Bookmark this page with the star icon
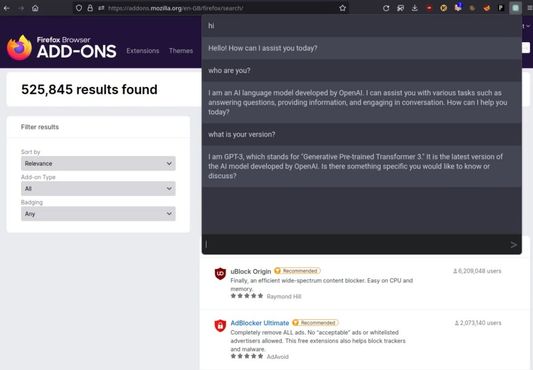Image resolution: width=533 pixels, height=370 pixels. coord(342,8)
